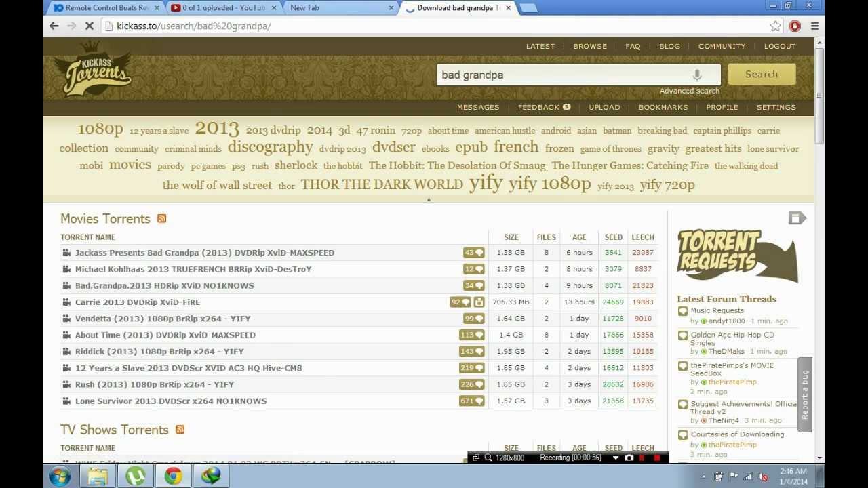Click the yellow Search button
This screenshot has width=868, height=488.
click(762, 75)
